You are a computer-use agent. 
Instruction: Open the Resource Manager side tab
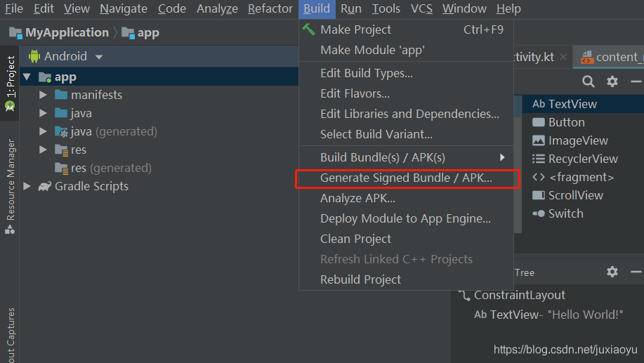pyautogui.click(x=10, y=187)
